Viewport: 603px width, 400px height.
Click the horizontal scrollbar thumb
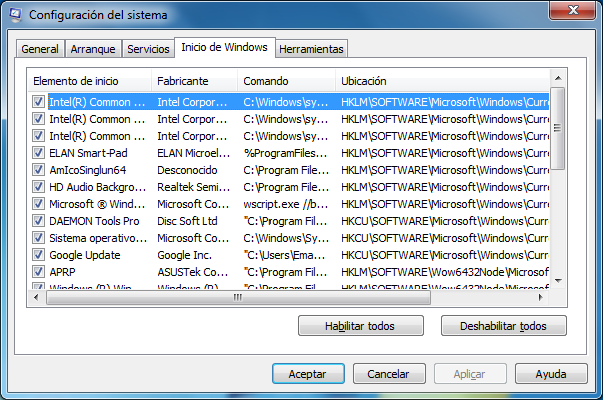pyautogui.click(x=238, y=297)
